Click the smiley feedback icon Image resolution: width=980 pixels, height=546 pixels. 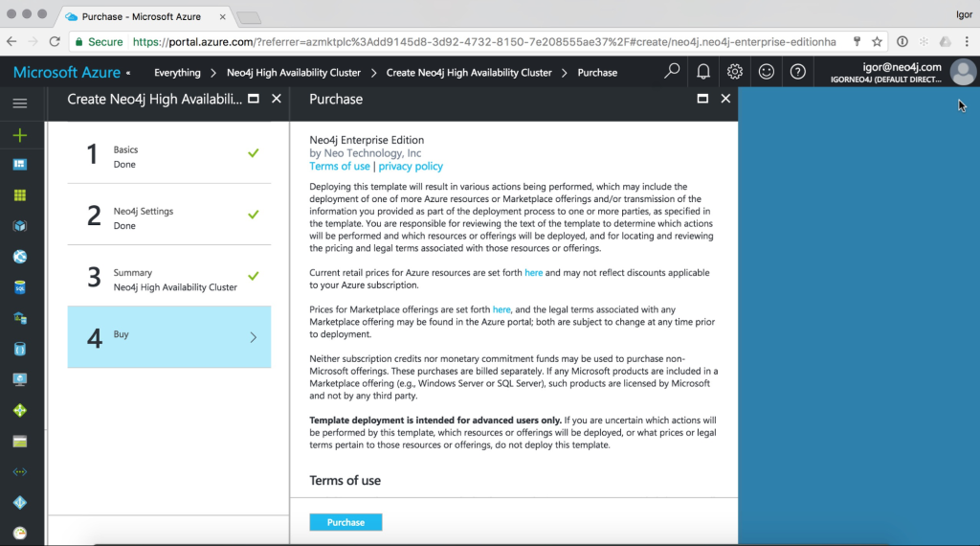click(x=767, y=72)
